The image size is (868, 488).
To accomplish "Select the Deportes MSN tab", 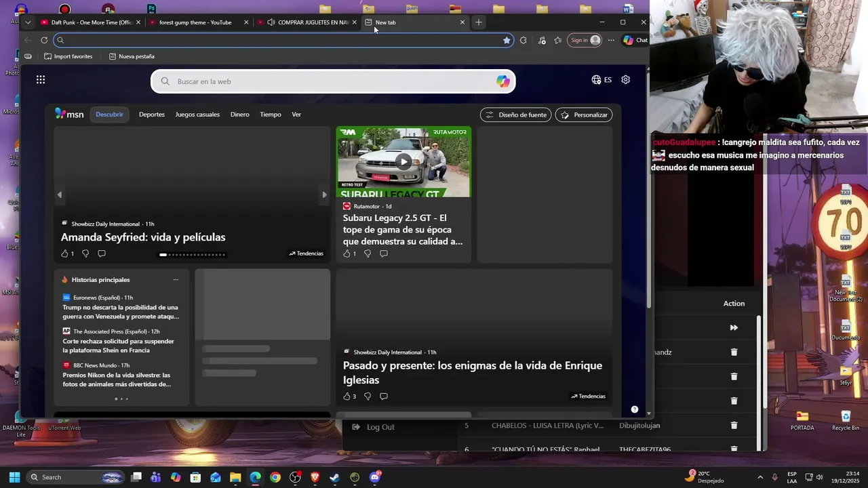I will [152, 115].
